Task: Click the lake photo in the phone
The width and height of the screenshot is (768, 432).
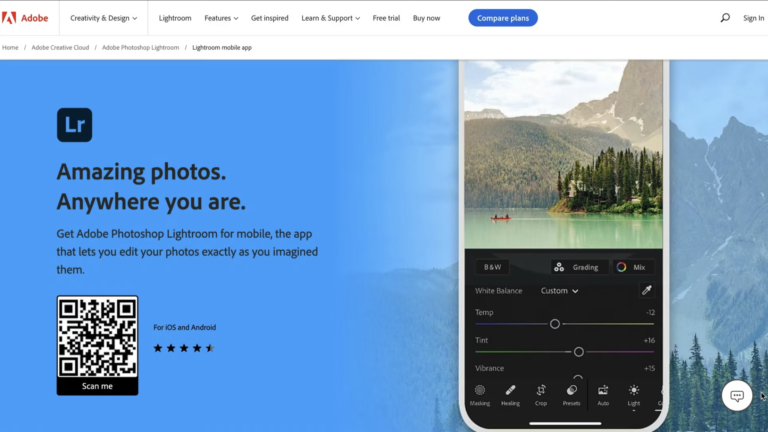Action: pos(564,154)
